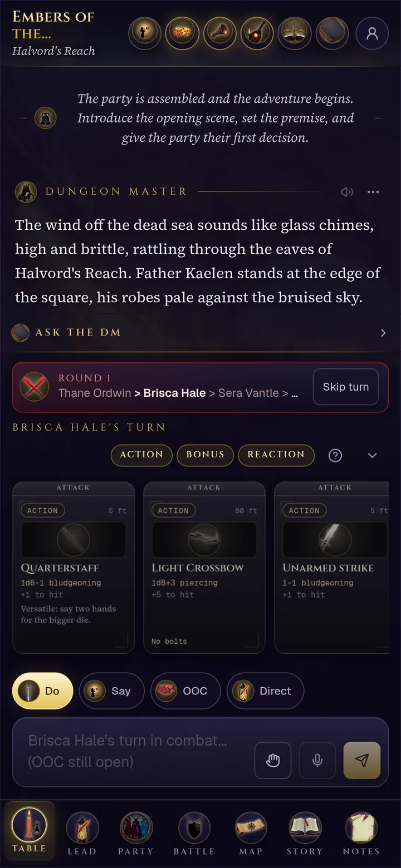
Task: Click the Skip turn button
Action: click(x=346, y=387)
